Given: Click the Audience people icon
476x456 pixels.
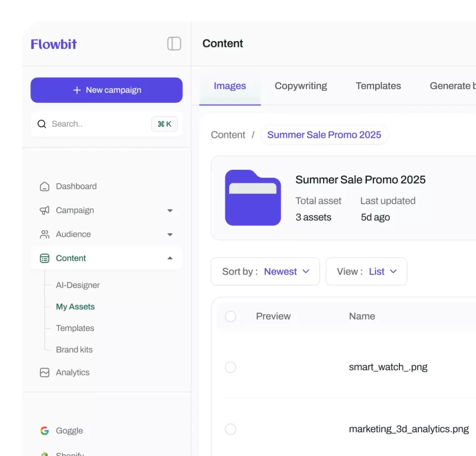Looking at the screenshot, I should click(45, 234).
